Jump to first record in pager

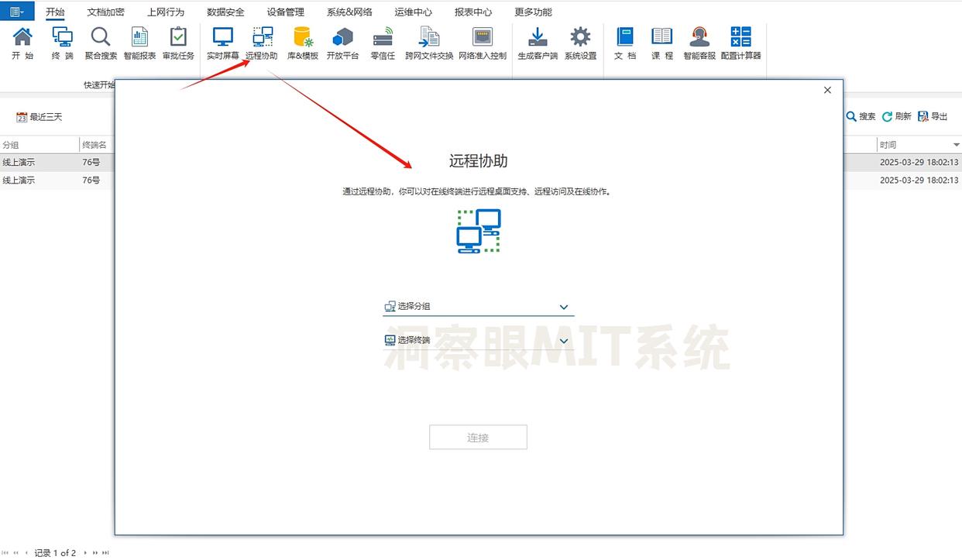coord(5,553)
